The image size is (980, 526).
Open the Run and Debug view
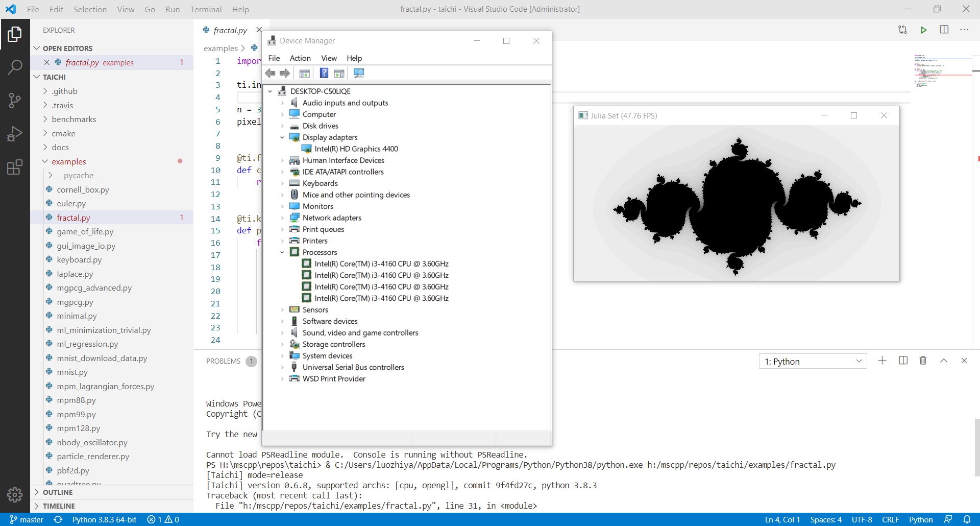[x=15, y=134]
